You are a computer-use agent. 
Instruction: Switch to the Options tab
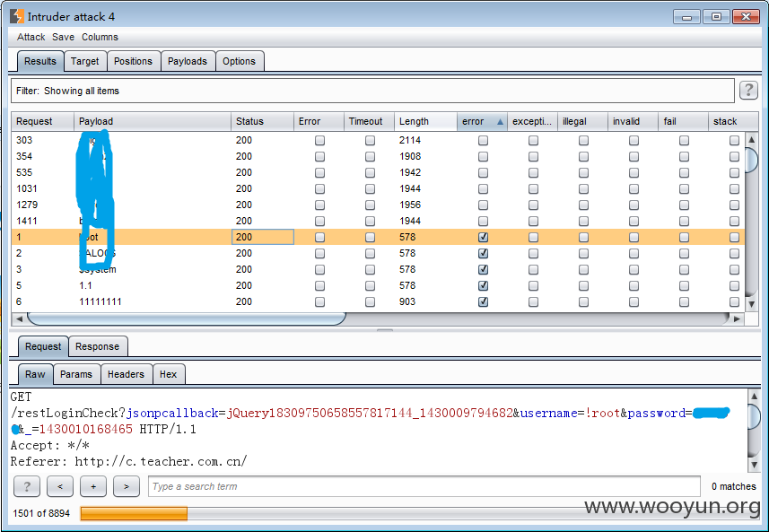239,61
